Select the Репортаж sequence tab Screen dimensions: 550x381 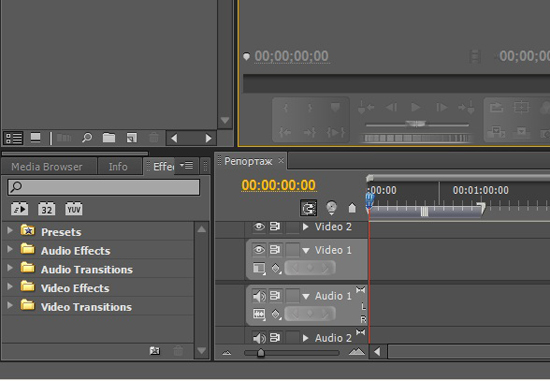click(248, 161)
